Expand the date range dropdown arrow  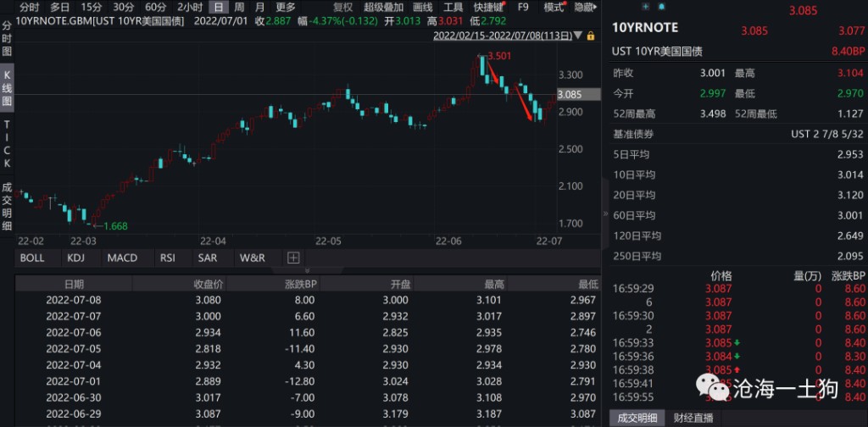(577, 36)
